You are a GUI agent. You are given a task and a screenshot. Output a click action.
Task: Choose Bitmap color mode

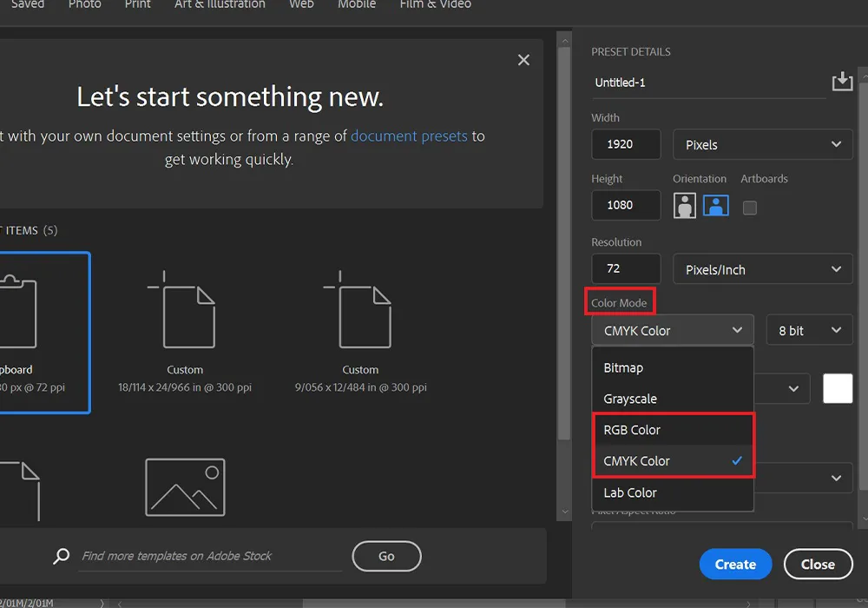pos(673,367)
